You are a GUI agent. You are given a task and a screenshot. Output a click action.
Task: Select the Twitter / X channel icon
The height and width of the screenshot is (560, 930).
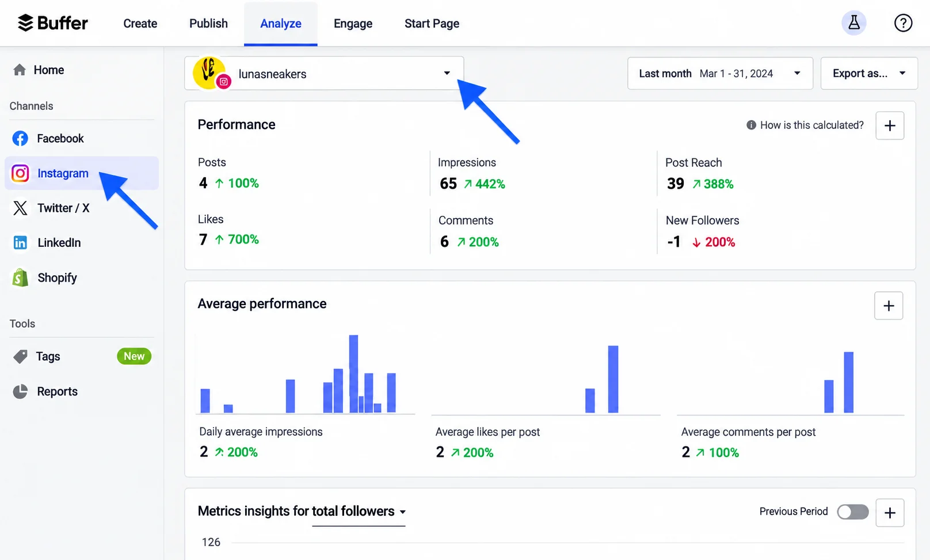(20, 208)
